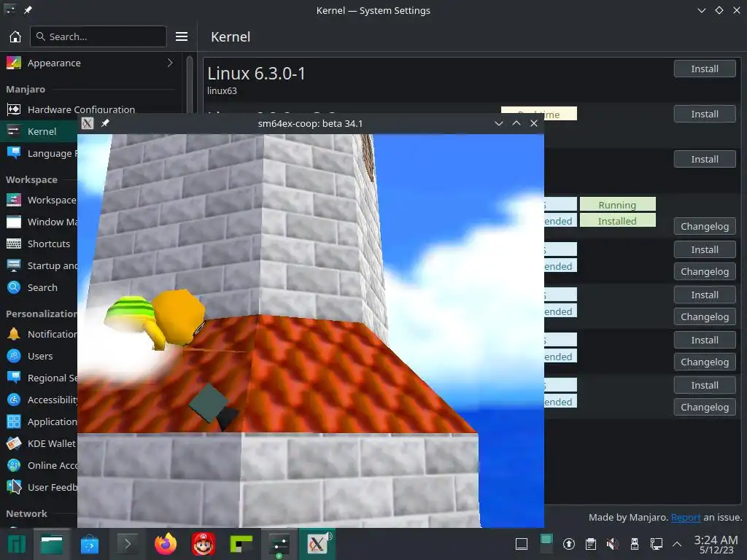The image size is (747, 560).
Task: Go to System Settings home icon
Action: point(15,36)
